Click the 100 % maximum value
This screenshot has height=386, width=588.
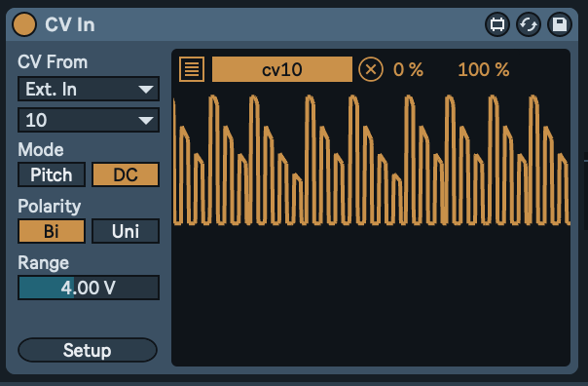click(484, 69)
